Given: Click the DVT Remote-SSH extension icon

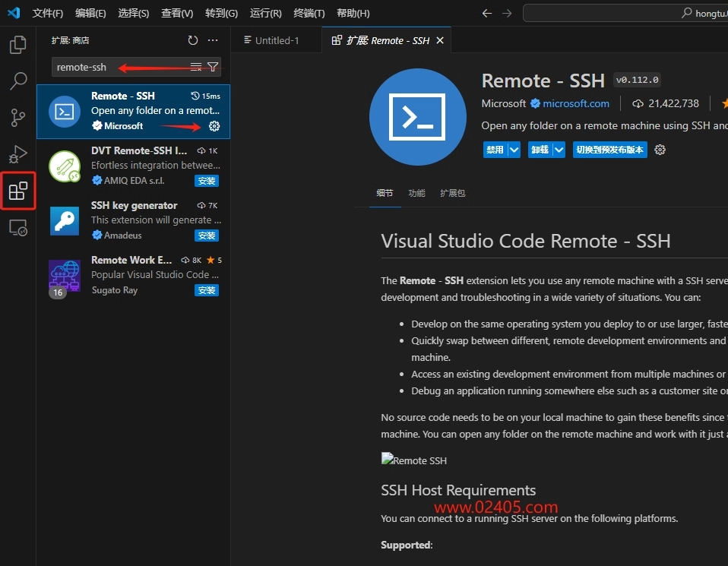Looking at the screenshot, I should click(x=65, y=166).
